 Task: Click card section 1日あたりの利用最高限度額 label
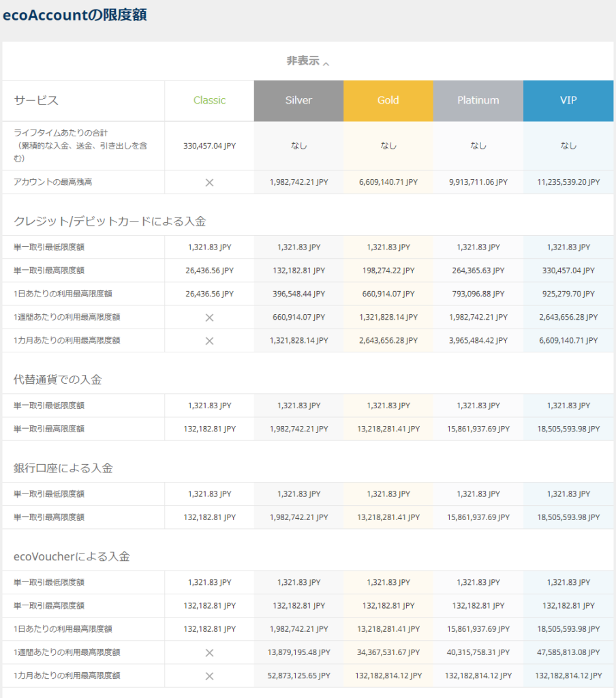coord(63,294)
